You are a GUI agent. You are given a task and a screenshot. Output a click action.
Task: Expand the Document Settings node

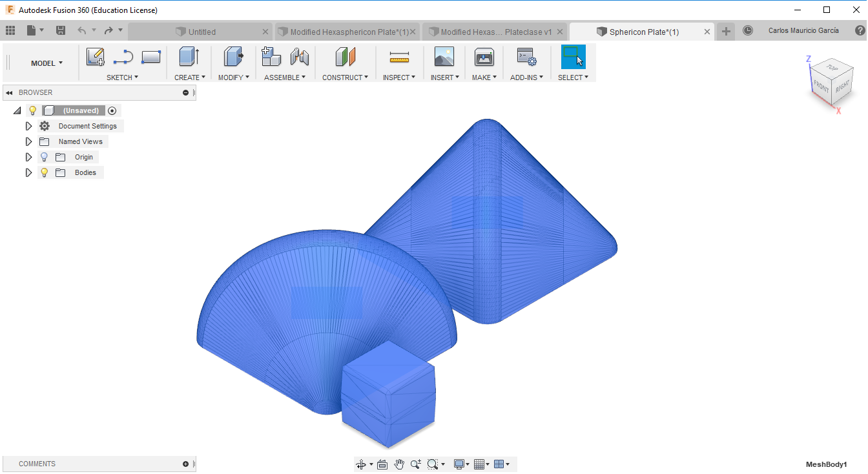[x=28, y=126]
